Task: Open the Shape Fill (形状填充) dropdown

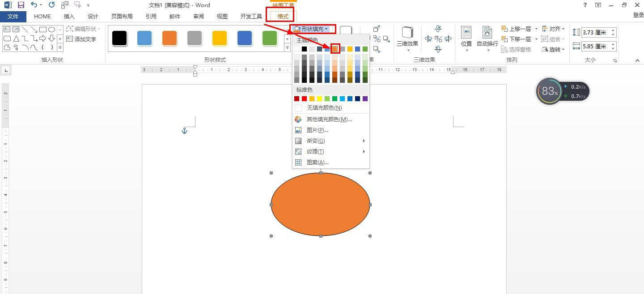Action: point(311,29)
